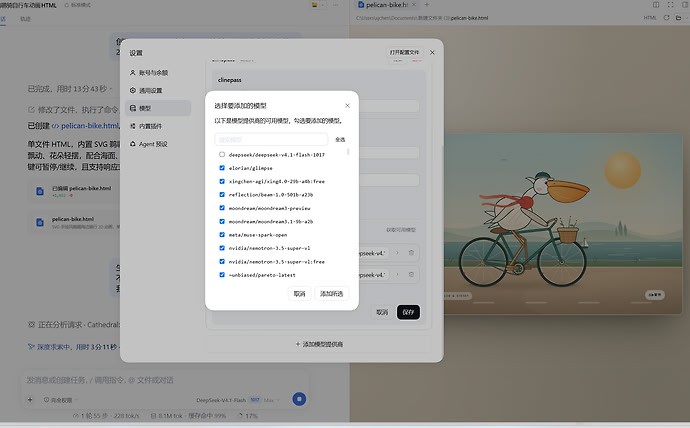Click the fullscreen icon at top right
The height and width of the screenshot is (428, 690).
click(670, 5)
